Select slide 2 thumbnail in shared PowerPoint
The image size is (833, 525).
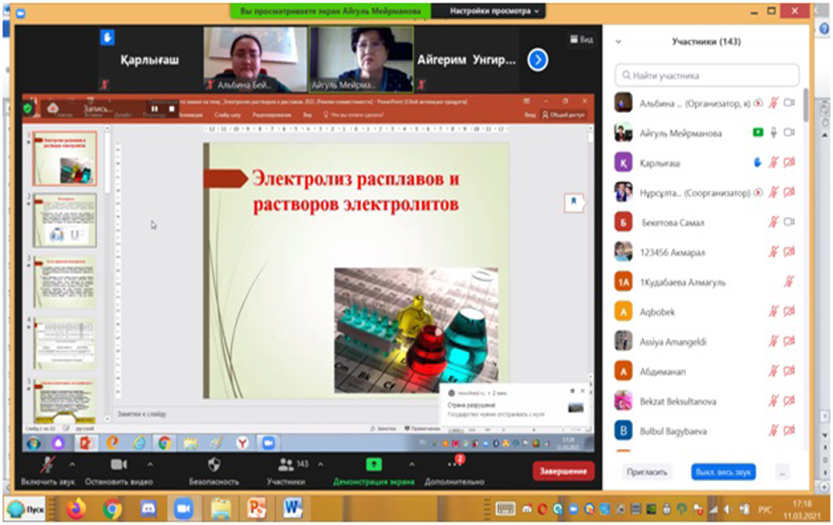65,220
